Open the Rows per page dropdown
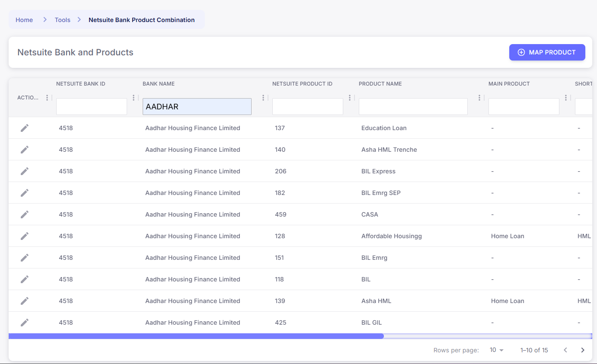 pos(497,350)
